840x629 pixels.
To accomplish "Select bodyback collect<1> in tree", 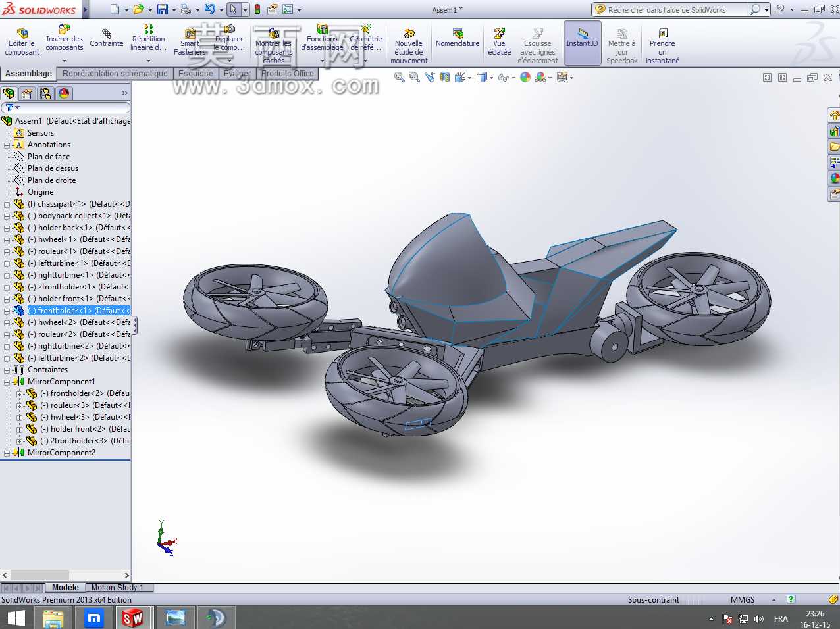I will (x=79, y=216).
